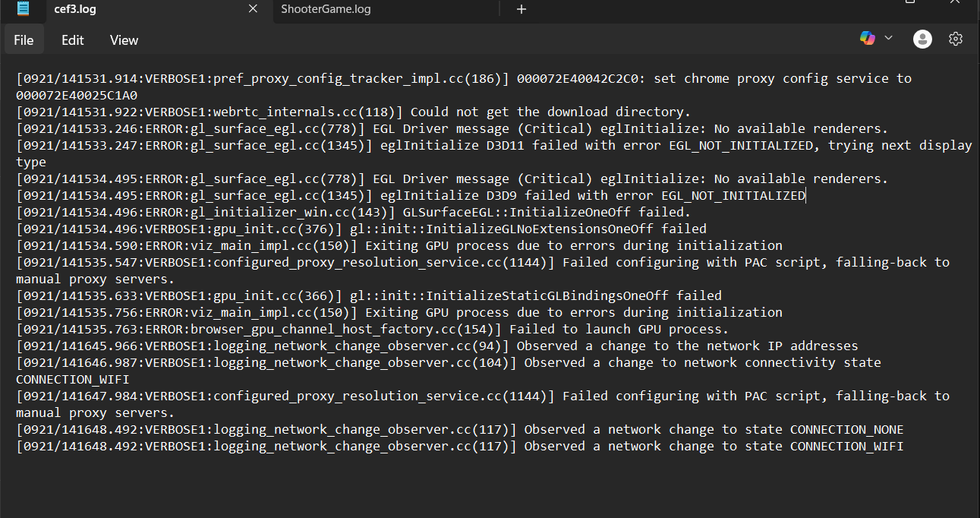Image resolution: width=980 pixels, height=518 pixels.
Task: Open the View menu
Action: (124, 40)
